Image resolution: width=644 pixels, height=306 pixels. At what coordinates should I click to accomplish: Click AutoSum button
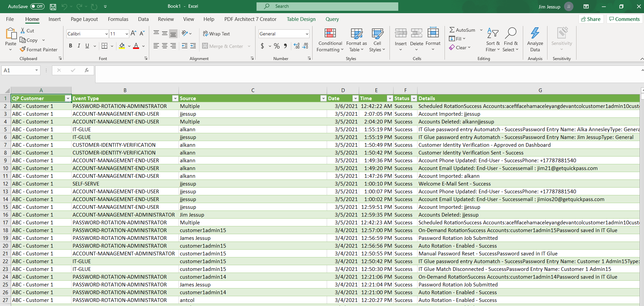coord(462,30)
